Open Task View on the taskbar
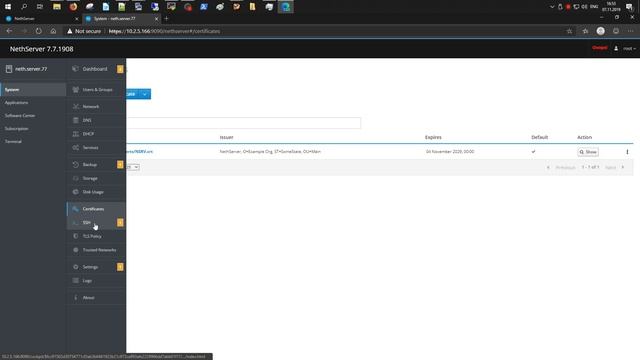 (40, 7)
